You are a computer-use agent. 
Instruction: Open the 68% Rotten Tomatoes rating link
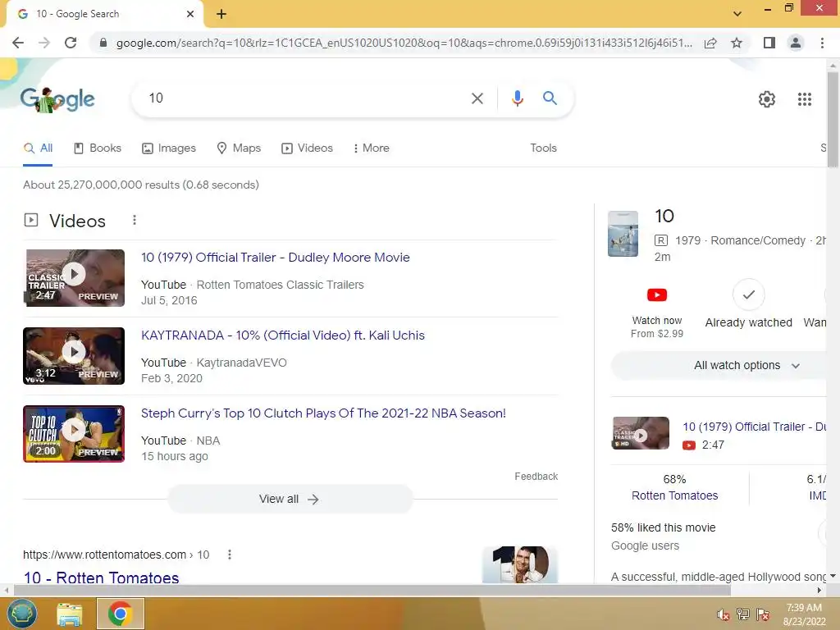(674, 495)
